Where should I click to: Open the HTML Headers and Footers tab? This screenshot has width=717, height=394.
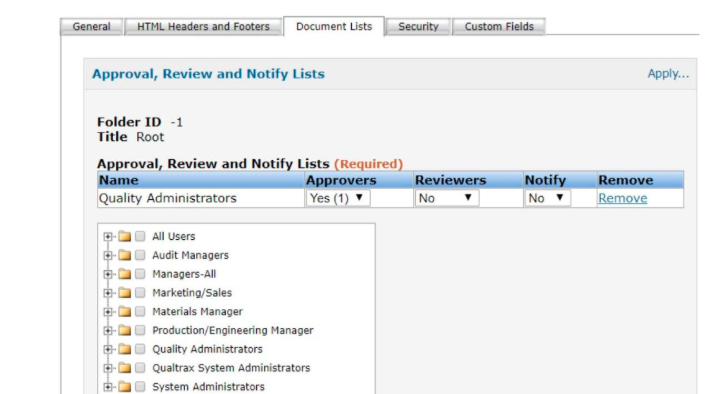[203, 27]
